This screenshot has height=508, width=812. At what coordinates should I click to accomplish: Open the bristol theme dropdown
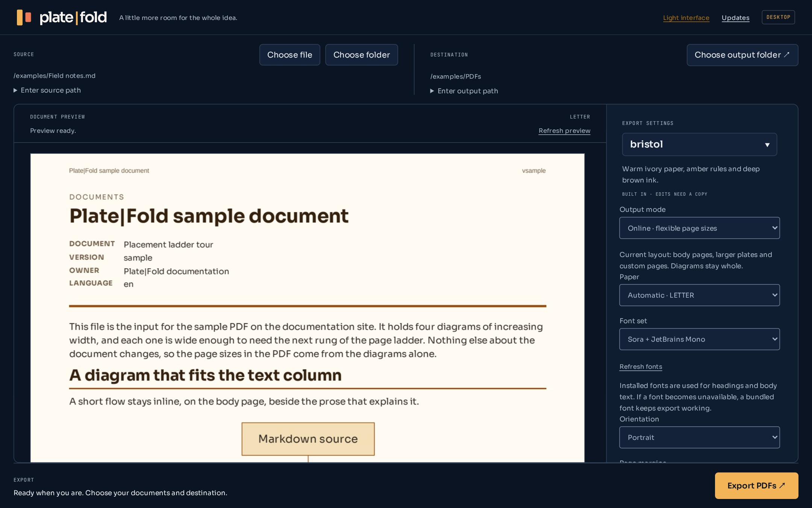click(x=699, y=144)
